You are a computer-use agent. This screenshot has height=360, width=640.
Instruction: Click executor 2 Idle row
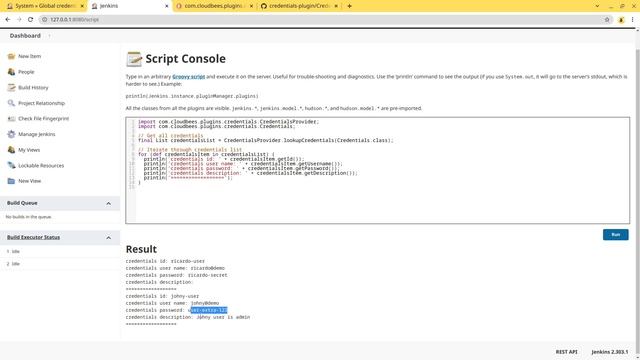[60, 264]
